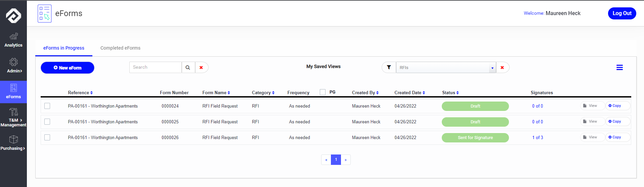The height and width of the screenshot is (187, 644).
Task: Open 0 of 0 signatures for 0000024
Action: click(538, 106)
